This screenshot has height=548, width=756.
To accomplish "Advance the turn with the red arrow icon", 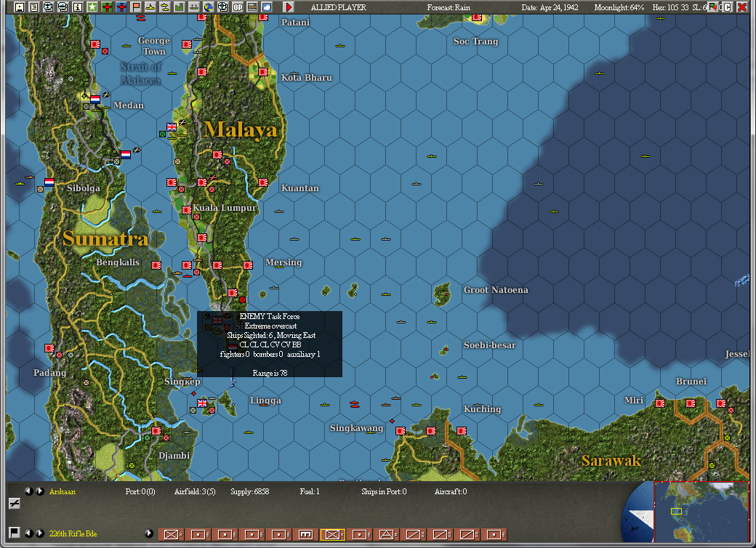I will pos(287,6).
